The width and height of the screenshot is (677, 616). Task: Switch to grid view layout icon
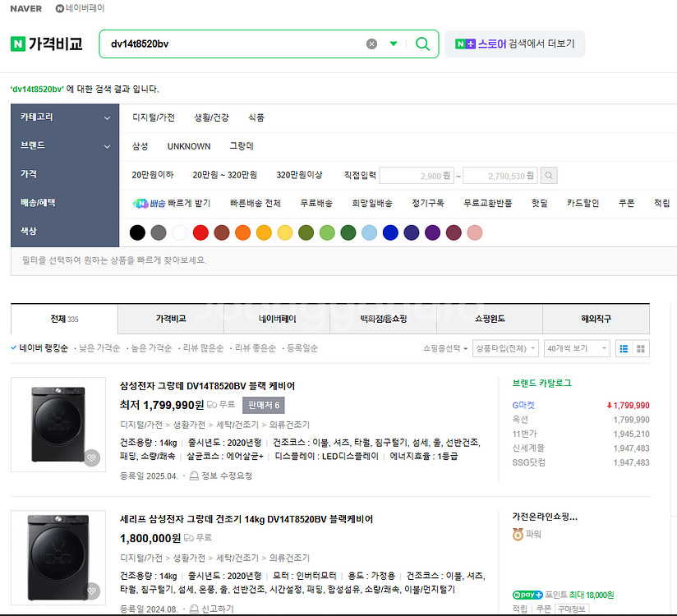[641, 348]
